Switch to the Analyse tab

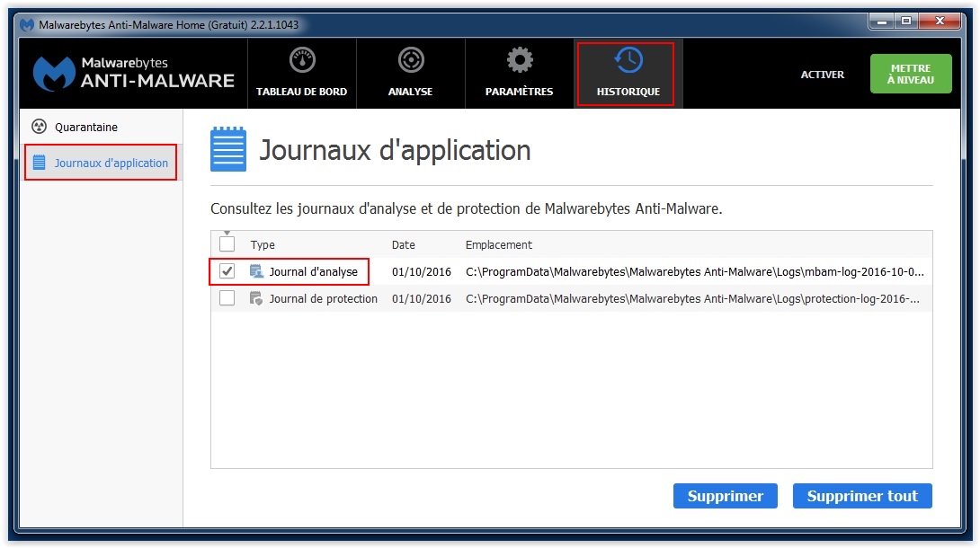[x=411, y=74]
